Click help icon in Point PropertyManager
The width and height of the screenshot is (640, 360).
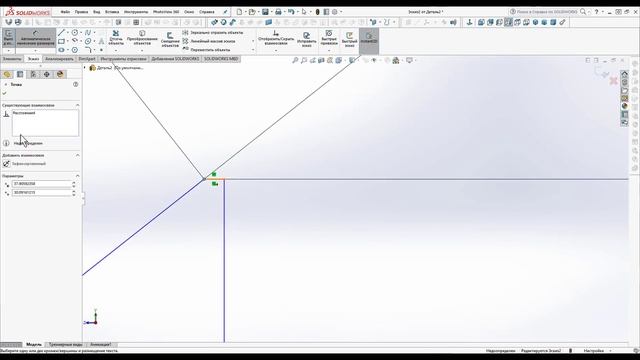(x=76, y=84)
